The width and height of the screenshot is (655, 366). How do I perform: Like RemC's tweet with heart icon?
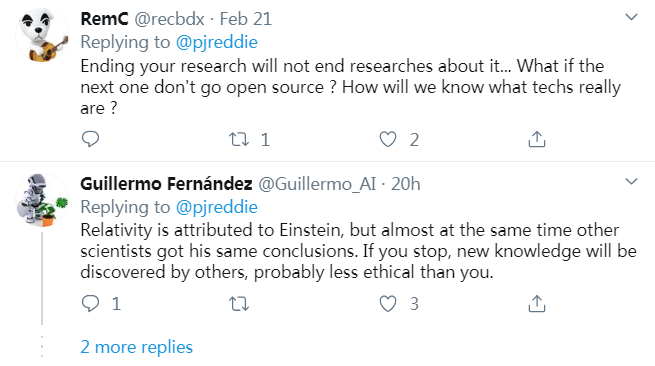coord(388,139)
